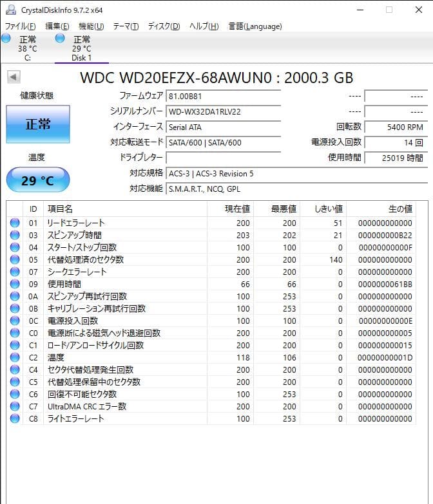Click raw value 00000000001D in 温度 row
This screenshot has width=433, height=504.
385,357
